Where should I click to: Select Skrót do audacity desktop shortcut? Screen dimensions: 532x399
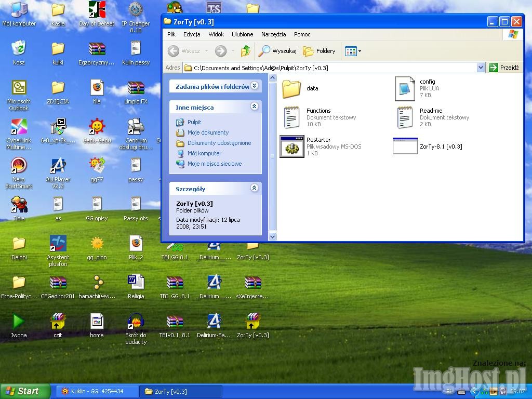coord(136,329)
